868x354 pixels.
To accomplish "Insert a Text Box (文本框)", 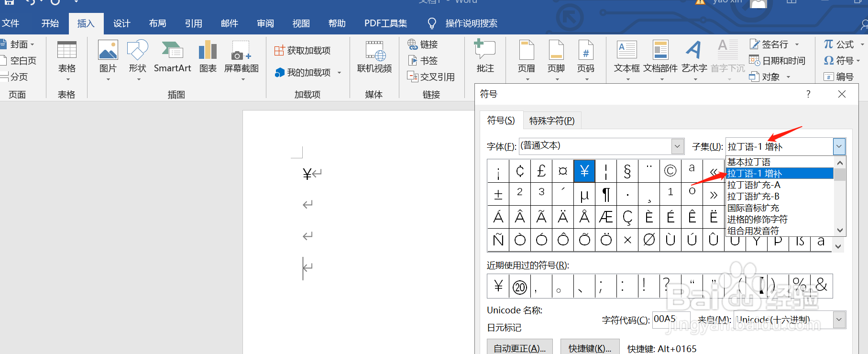I will pos(627,61).
